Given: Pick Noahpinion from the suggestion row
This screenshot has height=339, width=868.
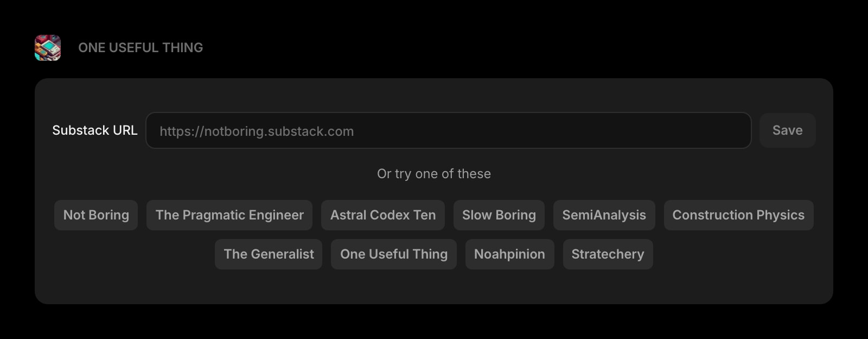Looking at the screenshot, I should (x=509, y=254).
